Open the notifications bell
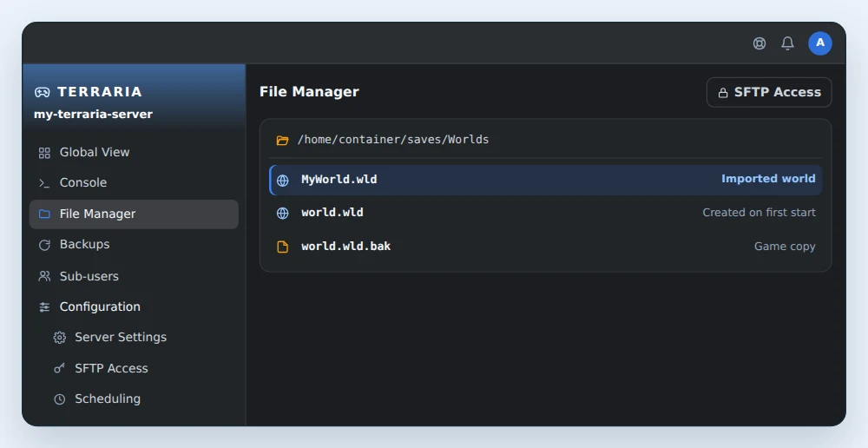 (788, 43)
